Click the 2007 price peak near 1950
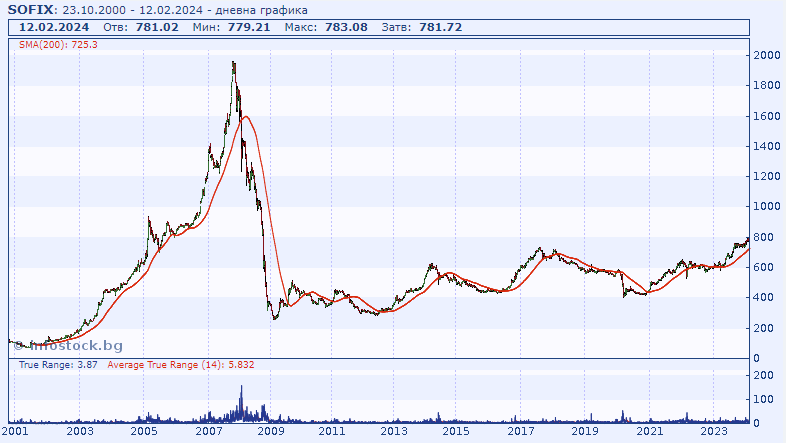The image size is (786, 443). click(234, 64)
